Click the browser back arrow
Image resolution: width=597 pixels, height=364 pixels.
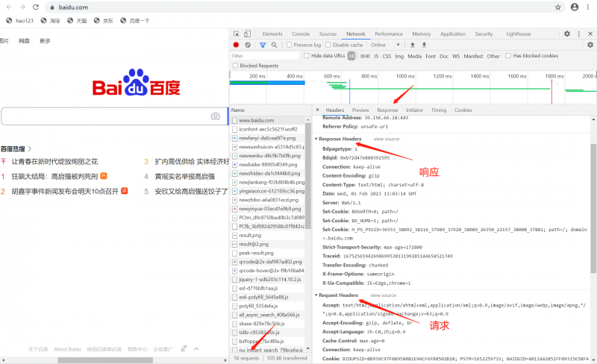9,7
